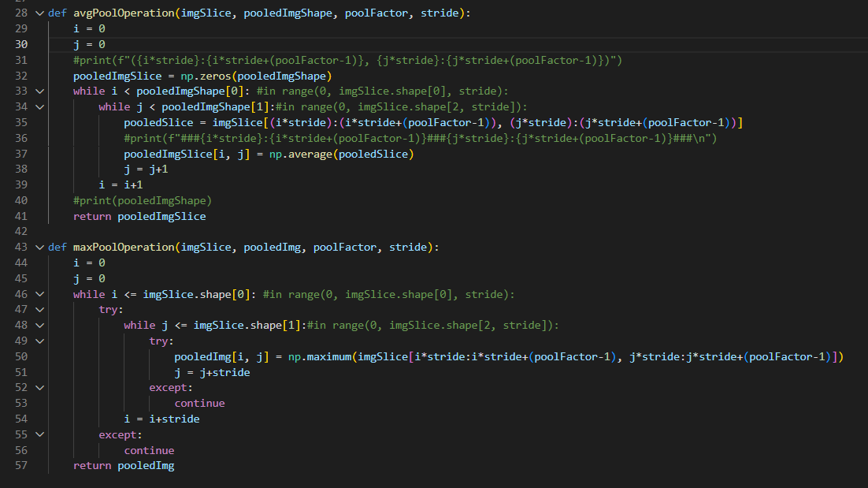
Task: Click 'pooledImgShape' parameter in avgPoolOperation signature
Action: pos(287,13)
